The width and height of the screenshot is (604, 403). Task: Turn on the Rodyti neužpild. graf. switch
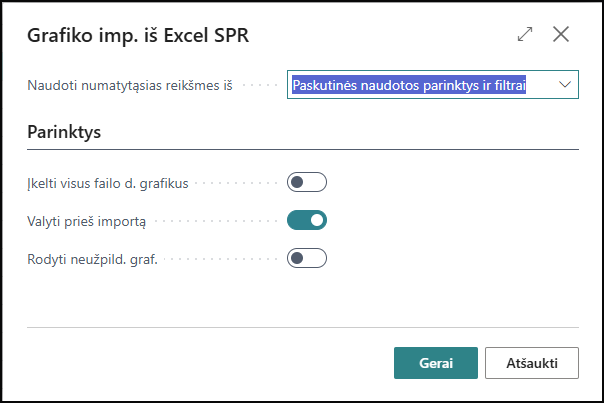tap(307, 258)
